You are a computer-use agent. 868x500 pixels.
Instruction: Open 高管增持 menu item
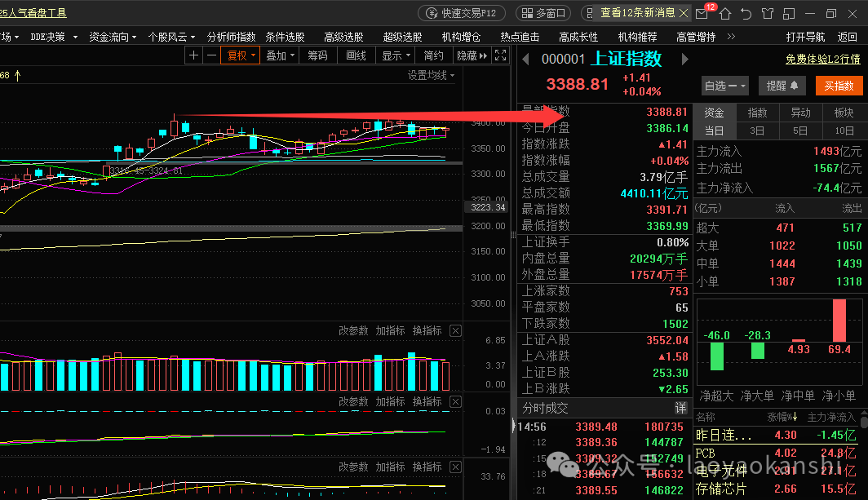[696, 37]
